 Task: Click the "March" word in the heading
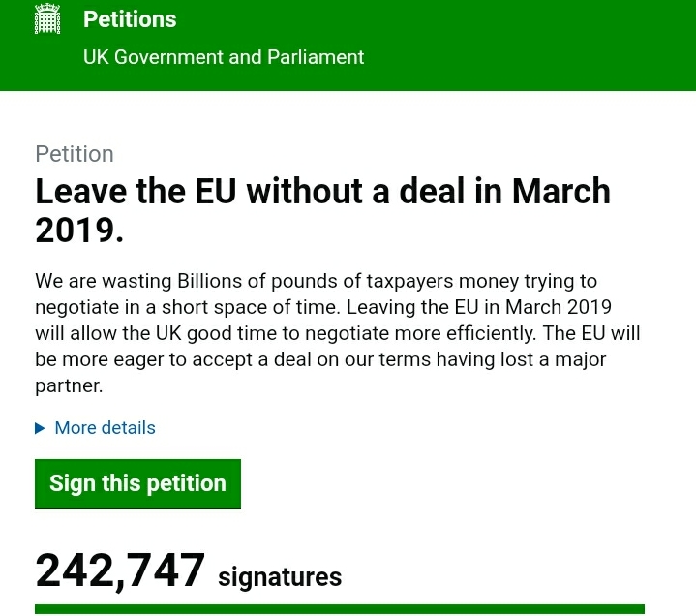(561, 191)
